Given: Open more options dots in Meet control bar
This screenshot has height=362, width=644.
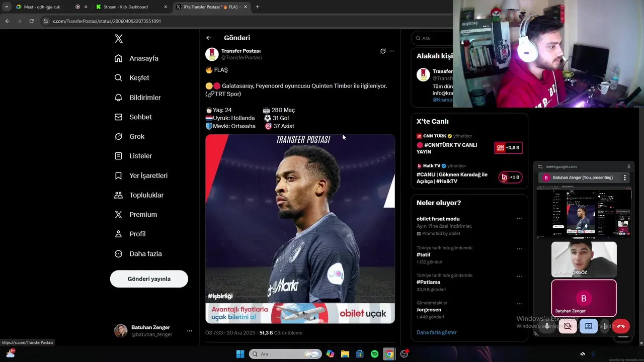Looking at the screenshot, I should click(605, 326).
